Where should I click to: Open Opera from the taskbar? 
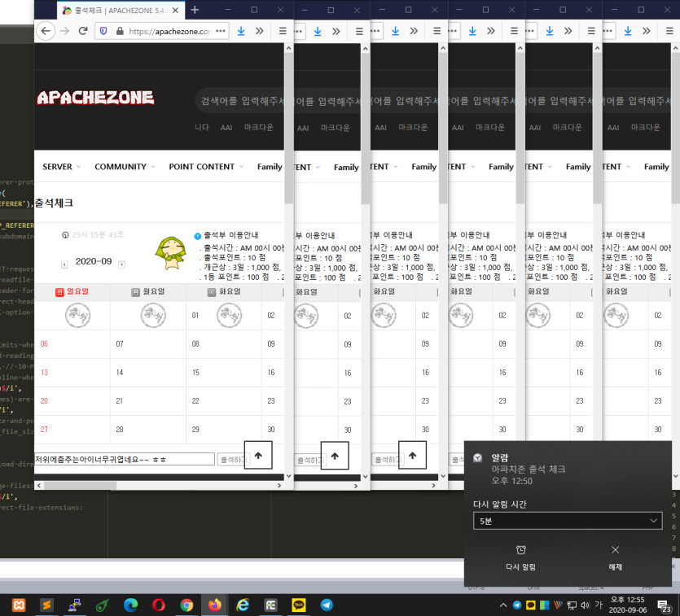(x=159, y=605)
